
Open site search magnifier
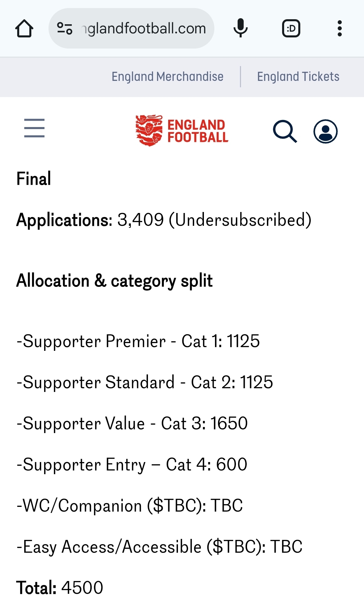(285, 131)
